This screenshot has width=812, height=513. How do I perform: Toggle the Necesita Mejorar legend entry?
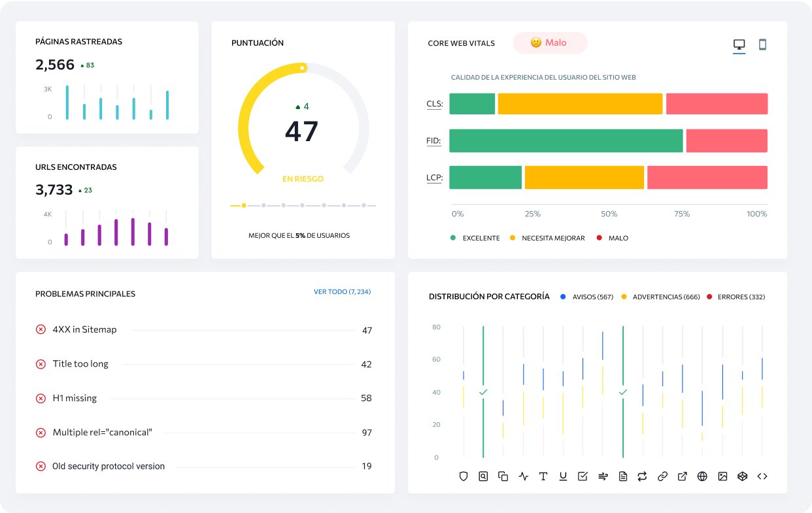547,238
